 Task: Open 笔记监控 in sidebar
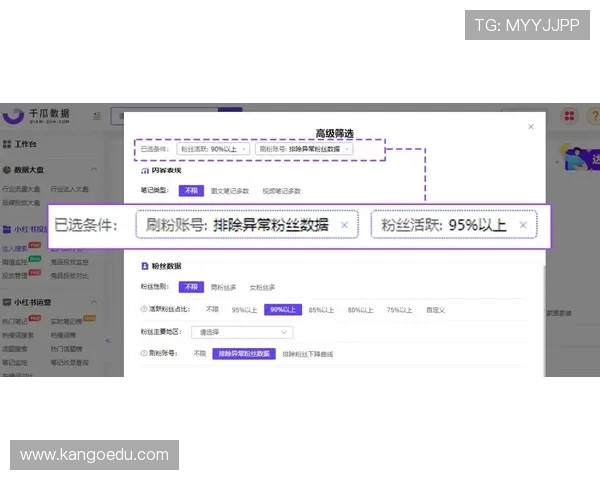pos(15,362)
